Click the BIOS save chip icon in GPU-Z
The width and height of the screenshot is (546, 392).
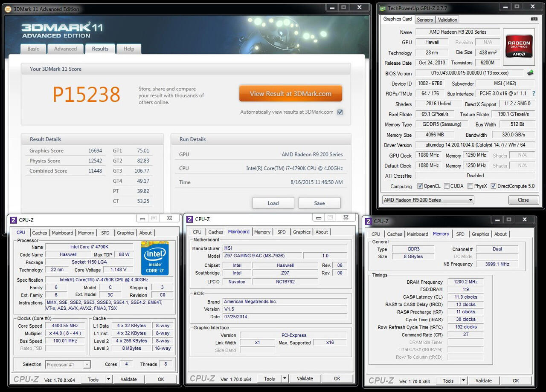click(x=530, y=73)
